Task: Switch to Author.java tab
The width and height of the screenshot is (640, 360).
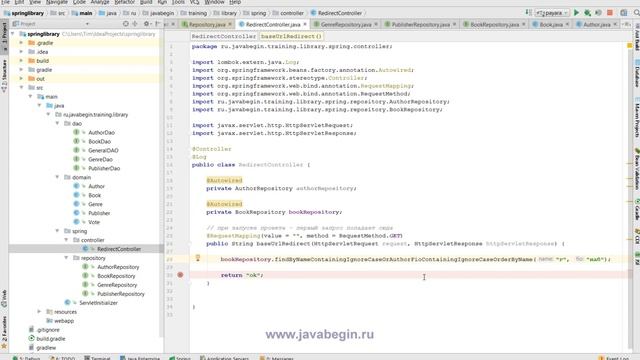Action: (596, 24)
